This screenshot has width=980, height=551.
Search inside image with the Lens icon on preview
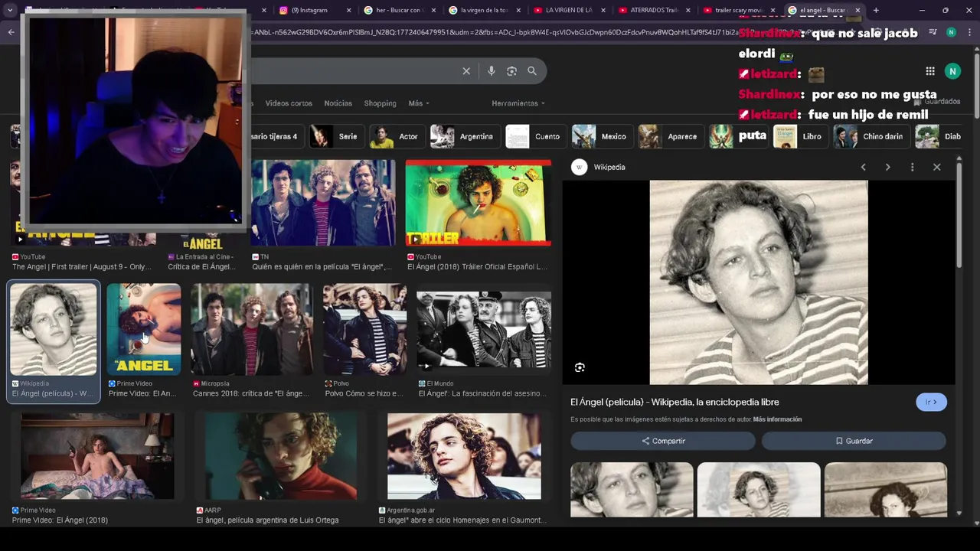click(580, 367)
